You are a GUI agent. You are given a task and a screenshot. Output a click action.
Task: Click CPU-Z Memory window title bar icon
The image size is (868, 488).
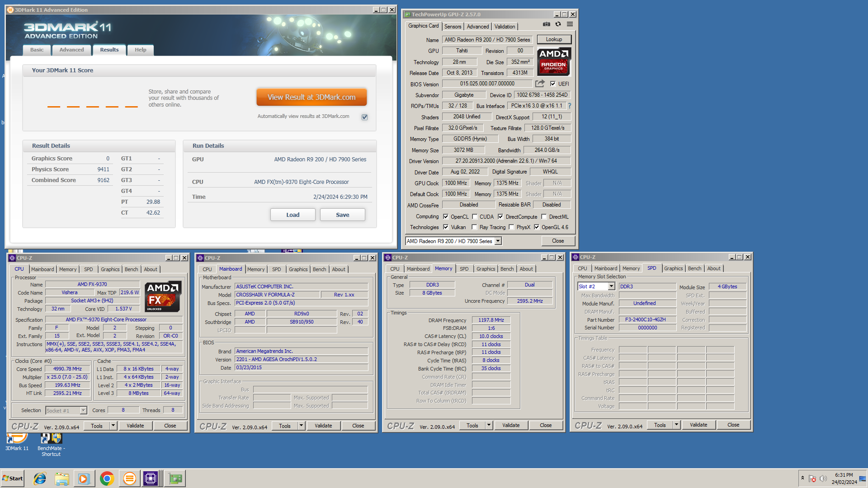388,258
